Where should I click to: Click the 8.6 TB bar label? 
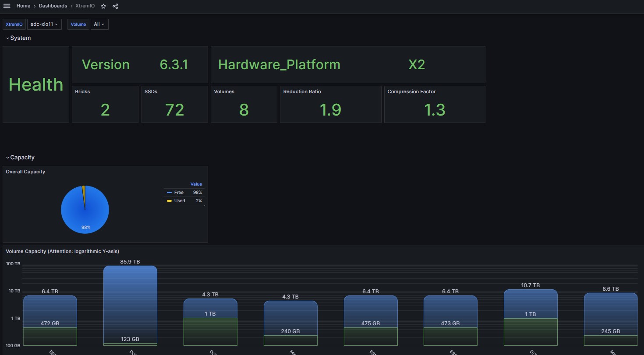(x=611, y=289)
